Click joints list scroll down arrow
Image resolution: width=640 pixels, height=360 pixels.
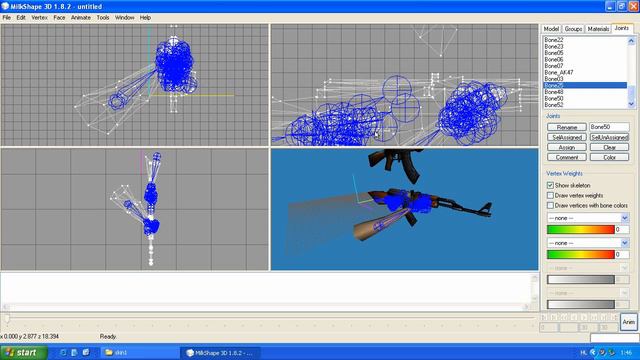pyautogui.click(x=631, y=104)
